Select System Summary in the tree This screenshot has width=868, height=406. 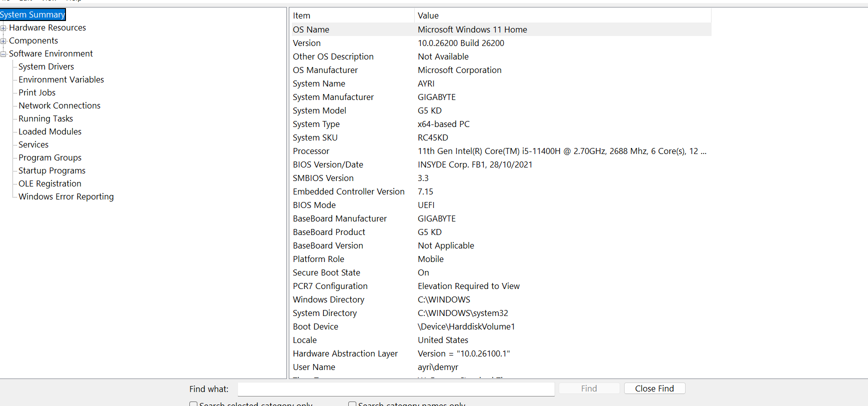(32, 14)
